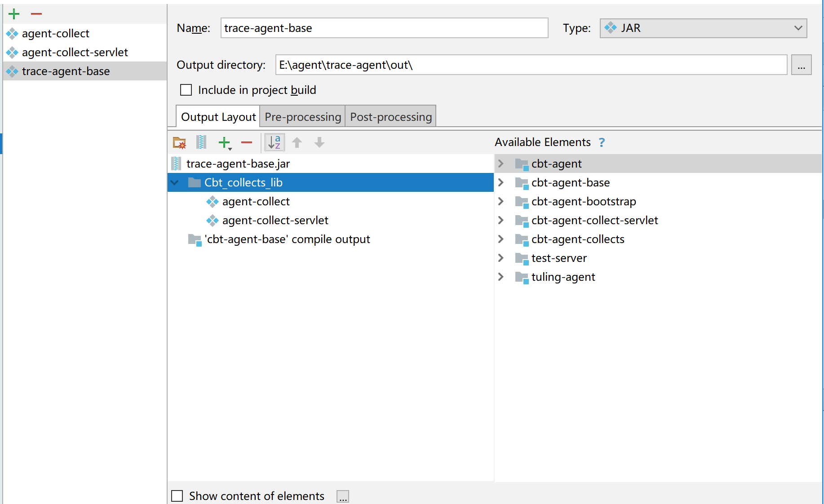Screen dimensions: 824x504
Task: Open options next to Show content of elements
Action: click(x=343, y=496)
